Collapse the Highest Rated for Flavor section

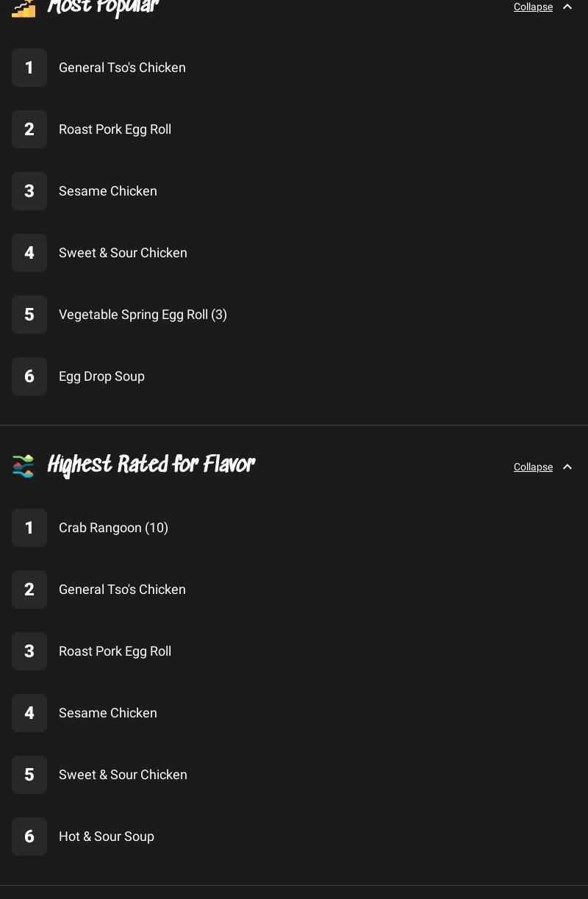pos(533,468)
